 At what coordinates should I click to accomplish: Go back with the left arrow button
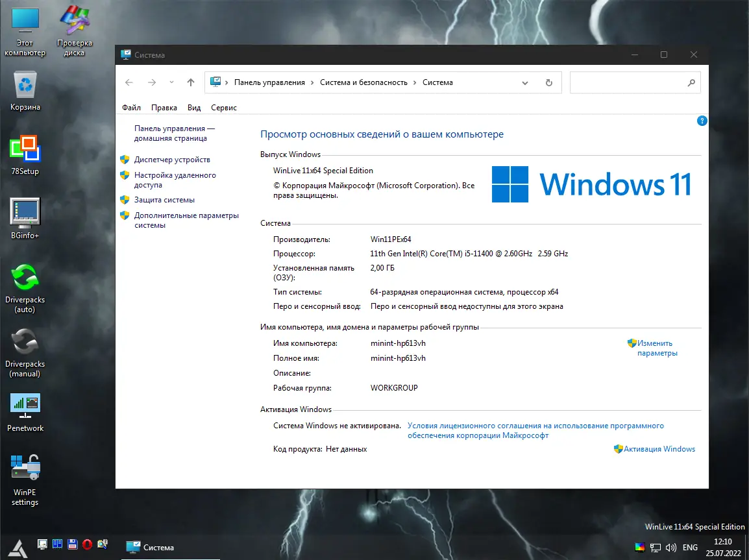(129, 82)
